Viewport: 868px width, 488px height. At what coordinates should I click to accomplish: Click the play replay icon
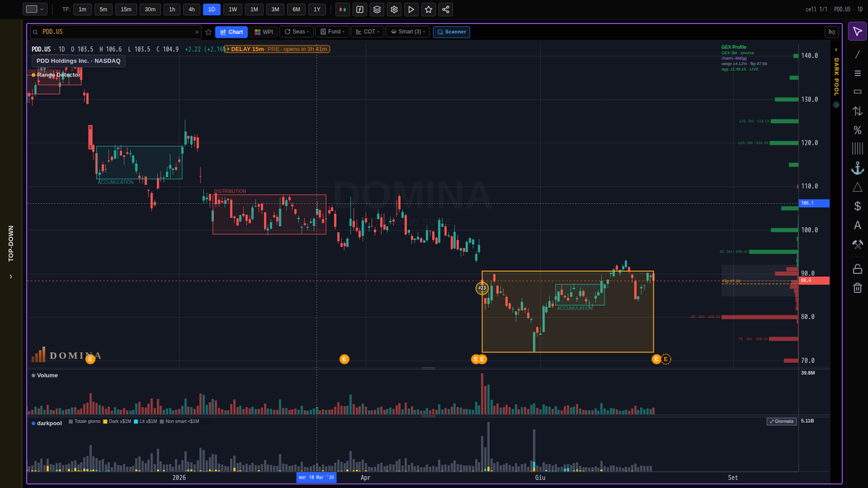412,9
